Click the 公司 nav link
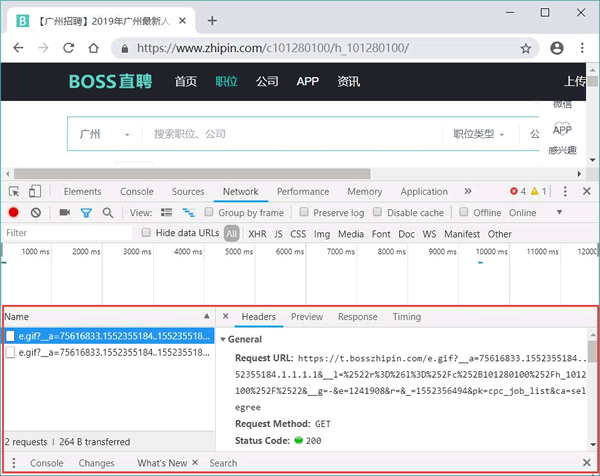This screenshot has height=476, width=600. (x=267, y=82)
